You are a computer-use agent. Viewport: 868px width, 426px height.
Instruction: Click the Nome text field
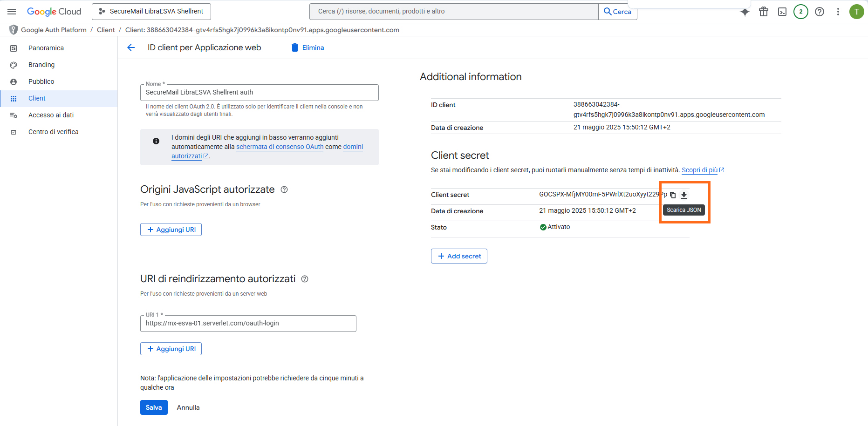pos(259,93)
